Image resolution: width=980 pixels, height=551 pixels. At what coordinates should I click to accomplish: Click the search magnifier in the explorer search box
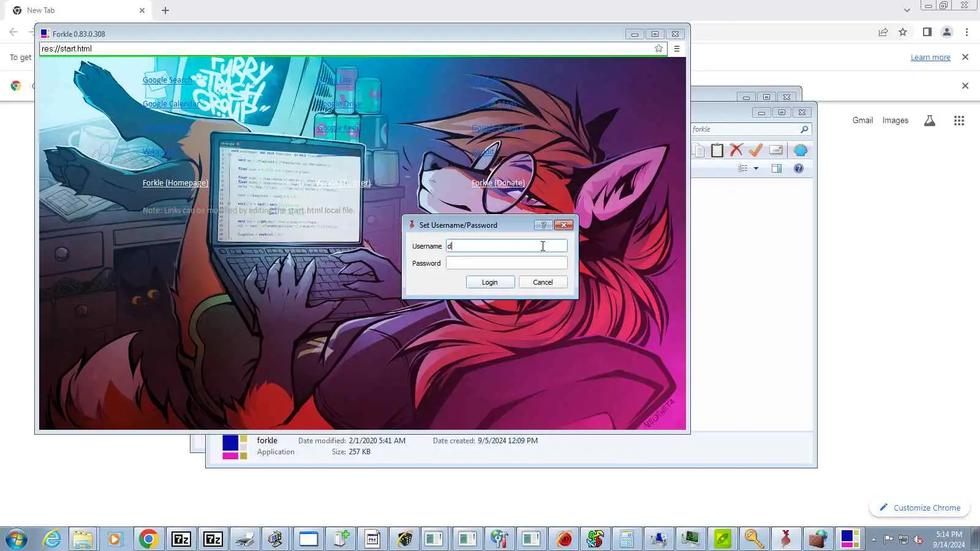click(x=804, y=129)
